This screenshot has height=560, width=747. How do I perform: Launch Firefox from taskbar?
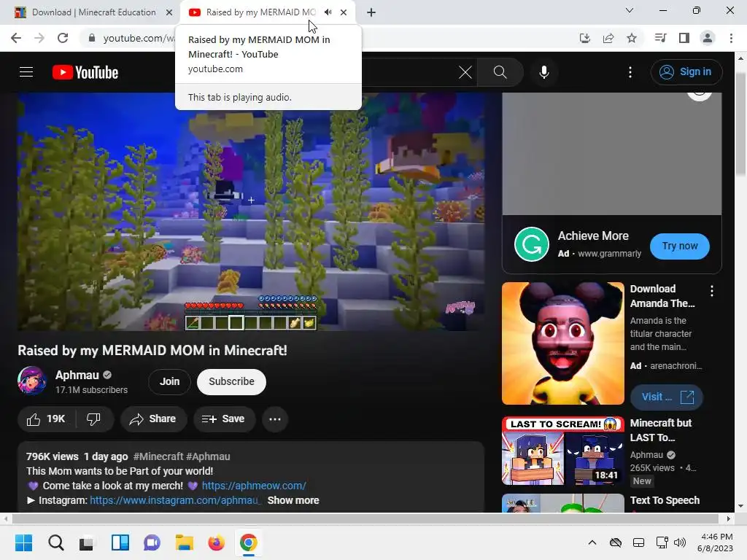coord(216,542)
